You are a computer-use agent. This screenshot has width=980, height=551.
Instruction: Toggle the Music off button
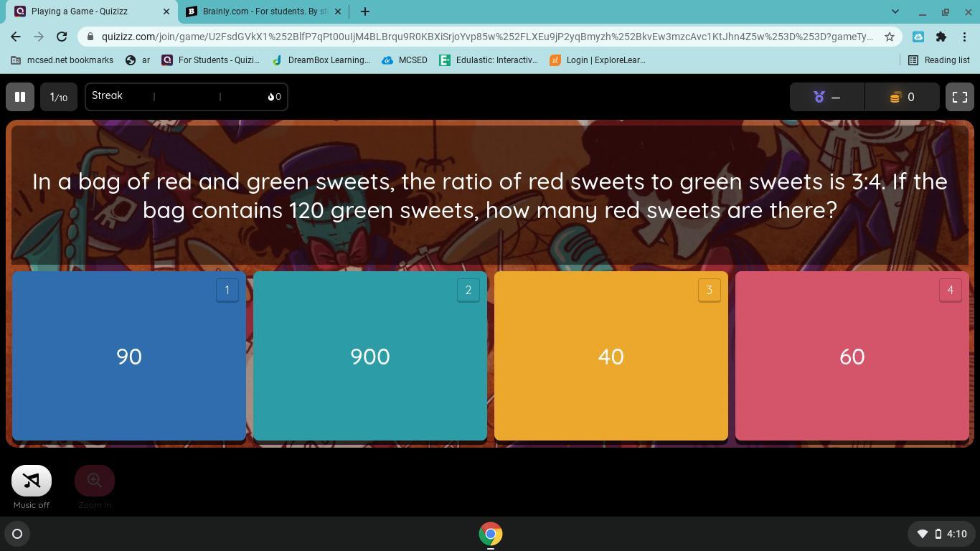32,481
